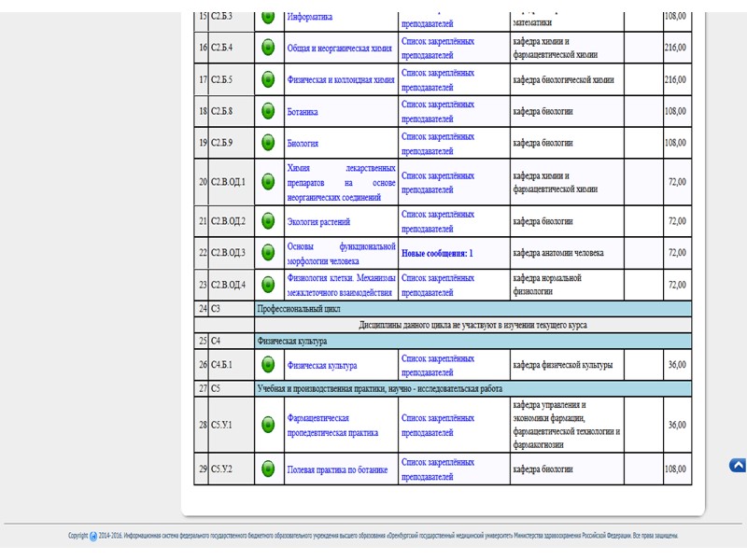Screen dimensions: 747x560
Task: Open teacher list for Общая и неорганическая химия
Action: coord(438,49)
